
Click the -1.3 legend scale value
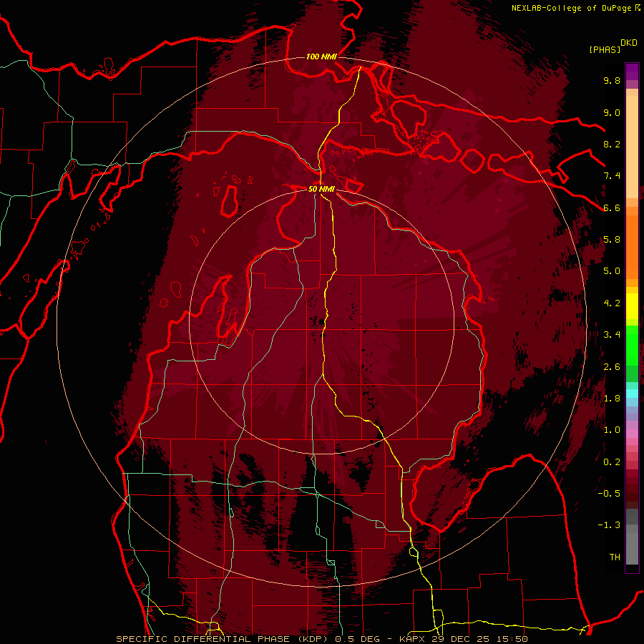pyautogui.click(x=609, y=525)
